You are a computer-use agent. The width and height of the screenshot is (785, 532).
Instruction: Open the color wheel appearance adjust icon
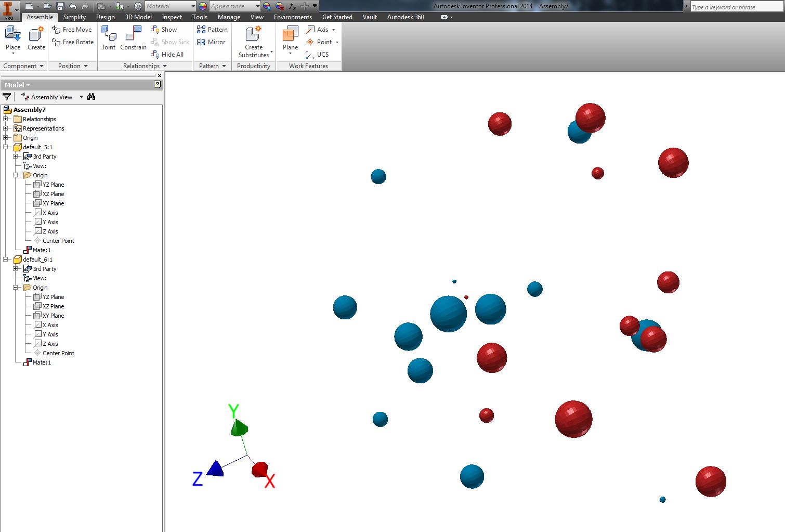[203, 6]
